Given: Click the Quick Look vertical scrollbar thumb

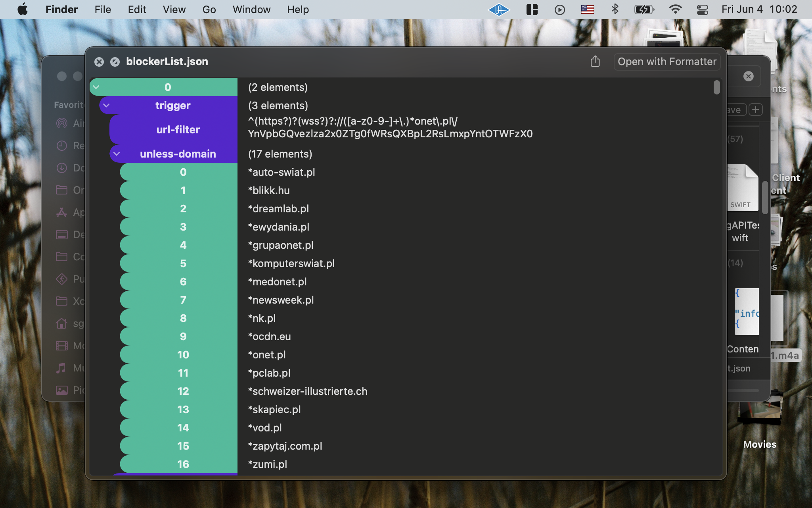Looking at the screenshot, I should (716, 87).
